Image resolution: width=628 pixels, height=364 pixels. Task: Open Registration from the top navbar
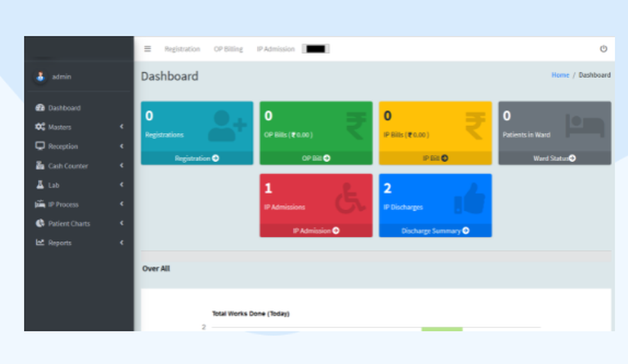[182, 49]
